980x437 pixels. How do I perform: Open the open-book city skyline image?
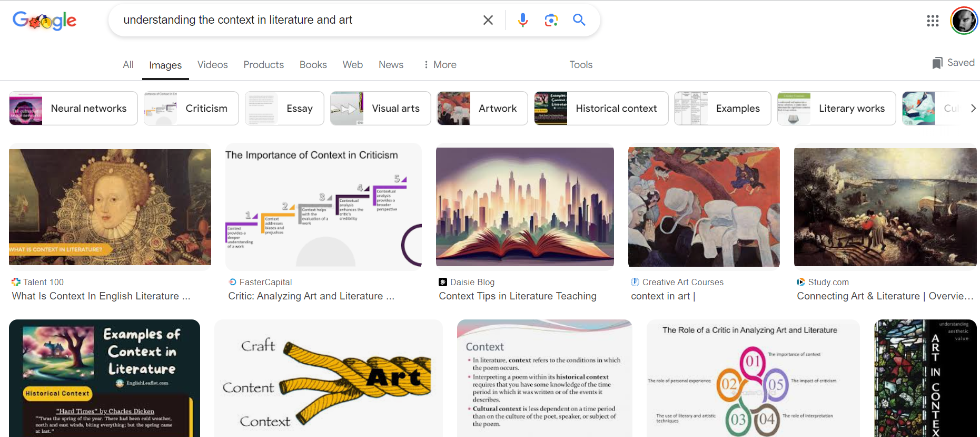(524, 207)
